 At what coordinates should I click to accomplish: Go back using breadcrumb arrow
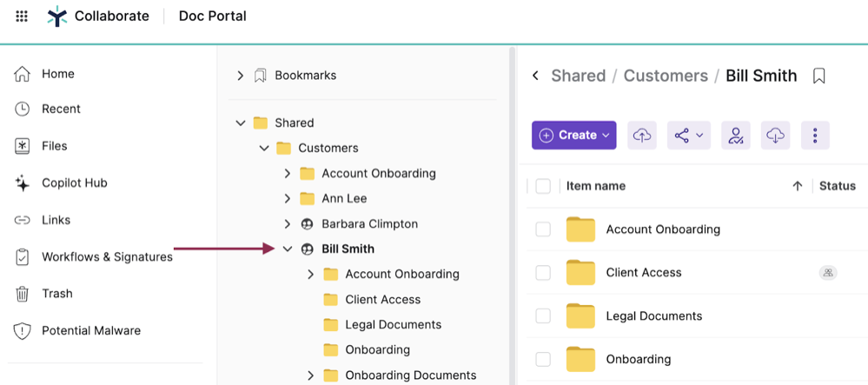(x=535, y=76)
